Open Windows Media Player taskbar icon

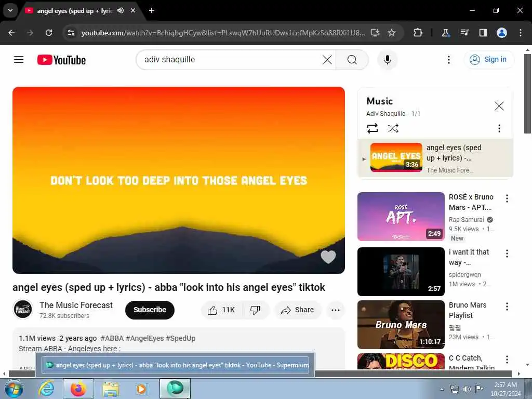tap(141, 389)
